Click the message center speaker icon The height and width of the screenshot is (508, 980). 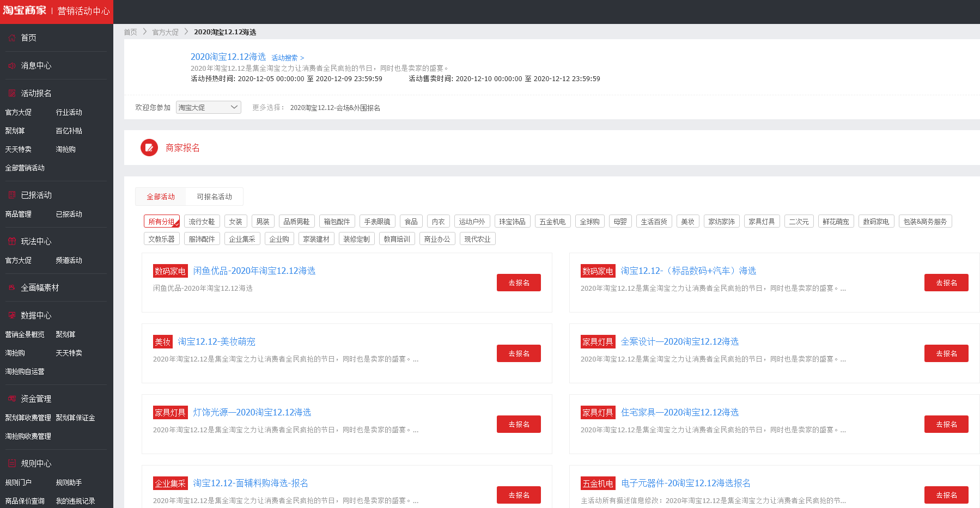pyautogui.click(x=12, y=66)
